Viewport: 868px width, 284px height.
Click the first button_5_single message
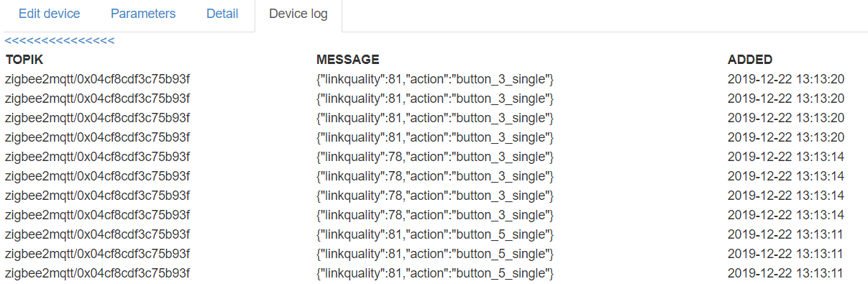pos(434,234)
